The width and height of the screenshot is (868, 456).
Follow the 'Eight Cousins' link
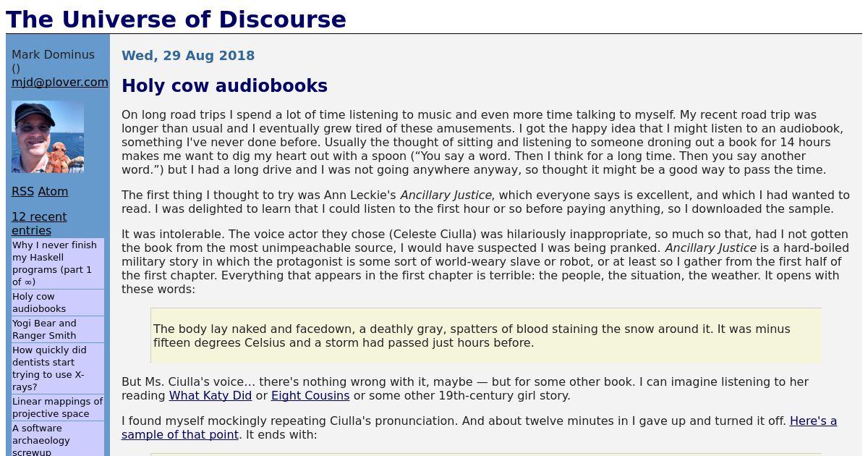tap(310, 396)
